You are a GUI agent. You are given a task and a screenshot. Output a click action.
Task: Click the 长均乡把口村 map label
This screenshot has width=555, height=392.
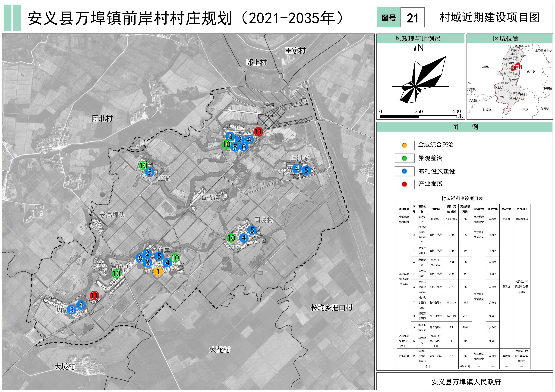click(331, 308)
